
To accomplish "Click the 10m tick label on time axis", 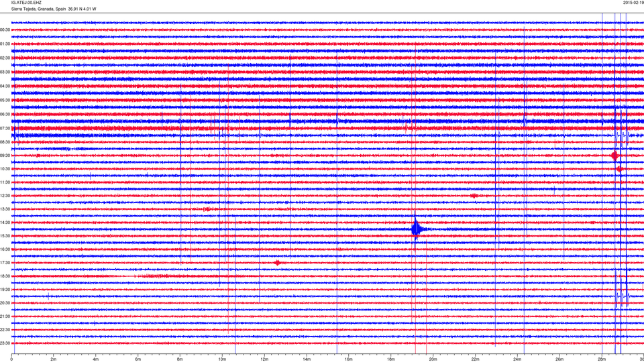I will pyautogui.click(x=222, y=359).
